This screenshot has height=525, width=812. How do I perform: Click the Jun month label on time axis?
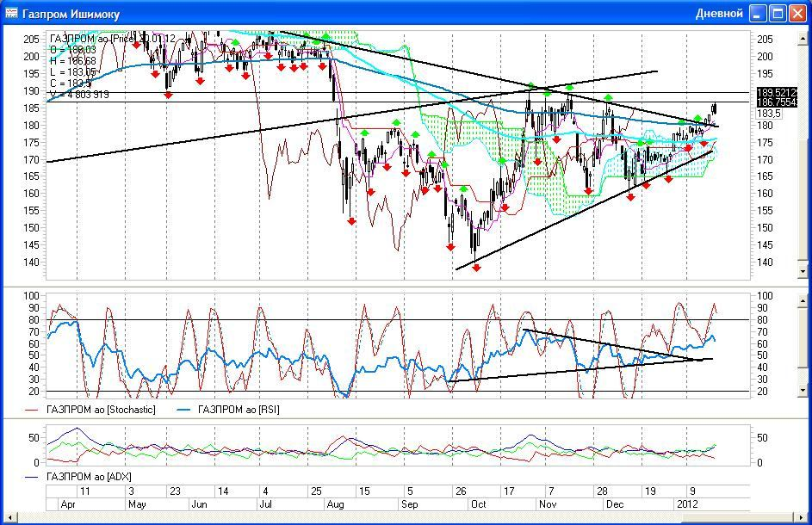[x=200, y=504]
